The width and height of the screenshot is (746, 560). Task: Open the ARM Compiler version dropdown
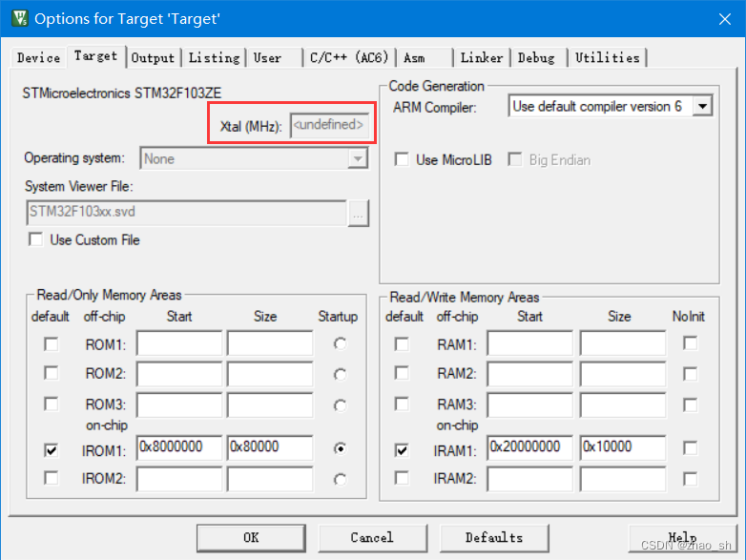coord(703,106)
